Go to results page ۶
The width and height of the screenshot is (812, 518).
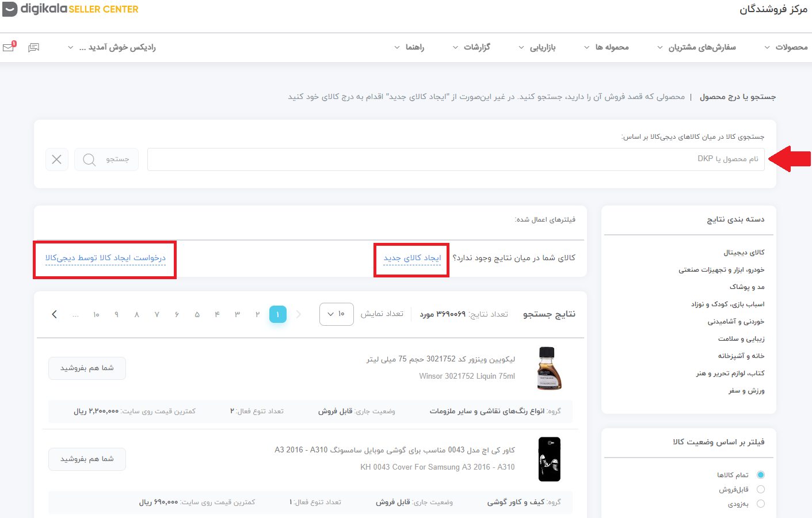tap(177, 314)
